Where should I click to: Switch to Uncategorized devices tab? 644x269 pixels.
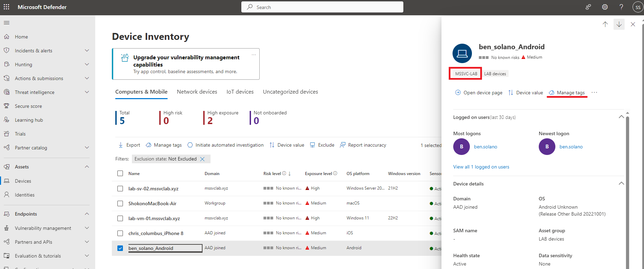(290, 92)
